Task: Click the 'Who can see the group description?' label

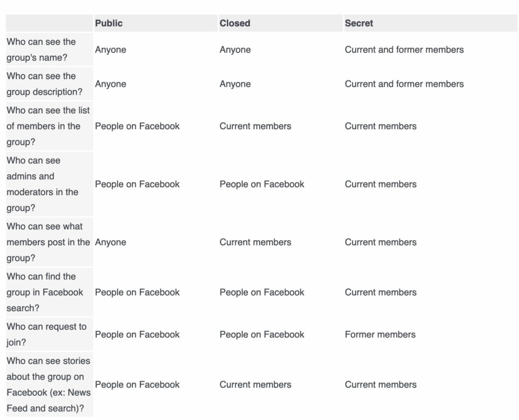Action: 45,84
